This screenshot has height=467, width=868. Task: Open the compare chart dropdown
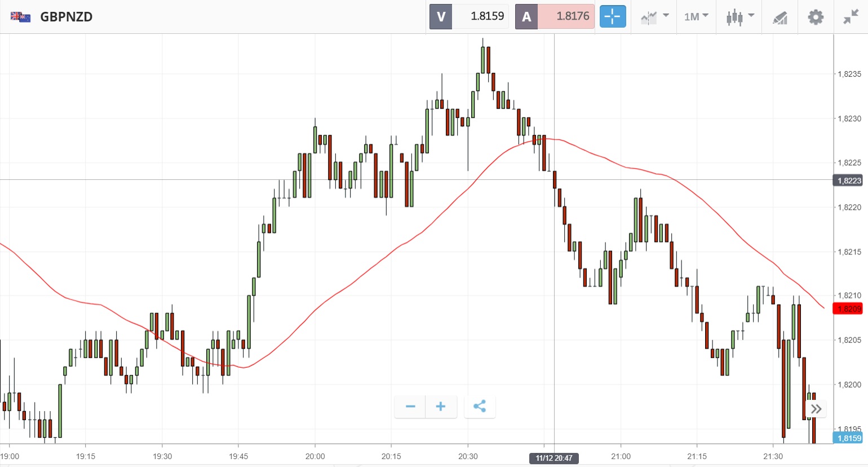point(654,17)
